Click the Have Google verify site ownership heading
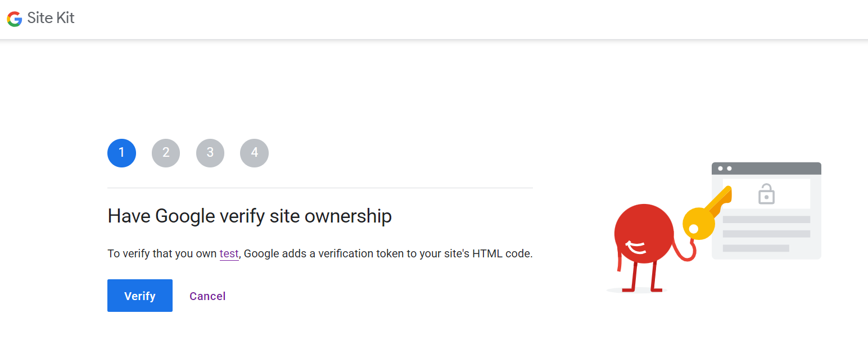The height and width of the screenshot is (354, 868). coord(250,216)
